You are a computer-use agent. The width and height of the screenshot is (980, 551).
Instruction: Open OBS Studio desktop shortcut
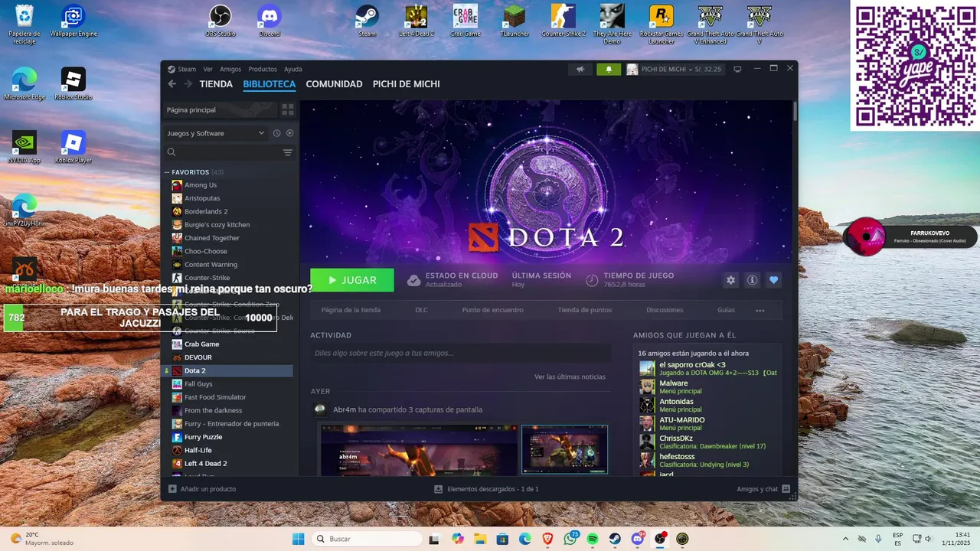(x=220, y=21)
